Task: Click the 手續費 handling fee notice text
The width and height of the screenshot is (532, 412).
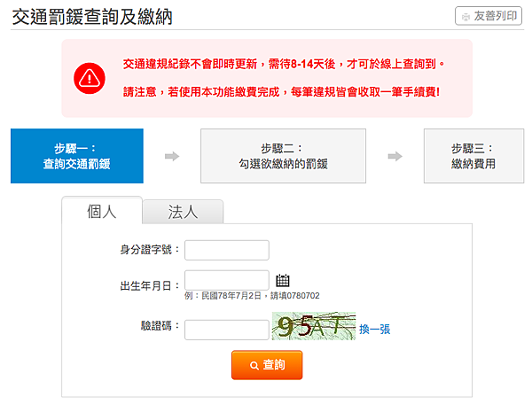Action: [281, 91]
